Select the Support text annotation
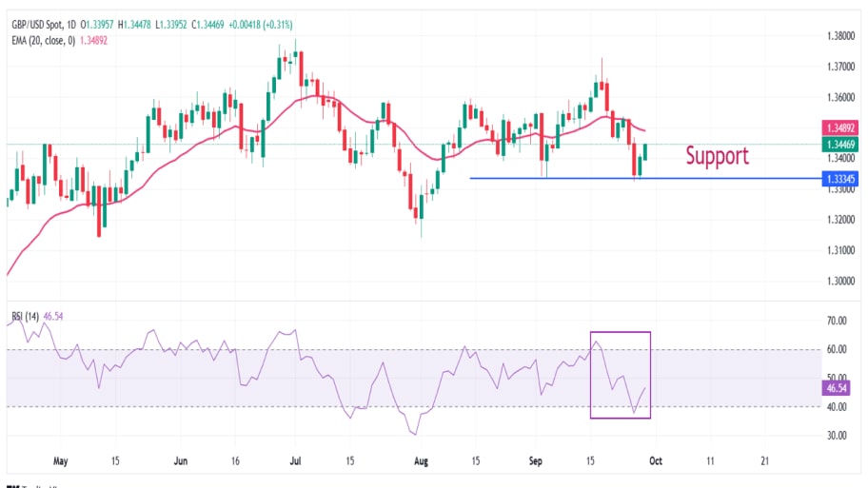868x488 pixels. (x=717, y=156)
